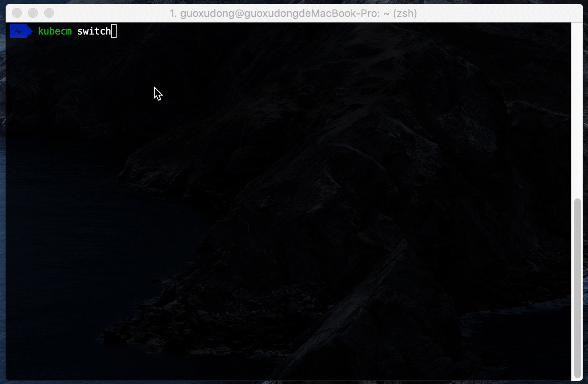This screenshot has width=588, height=384.
Task: Click the terminal scrollbar thumb
Action: 578,288
